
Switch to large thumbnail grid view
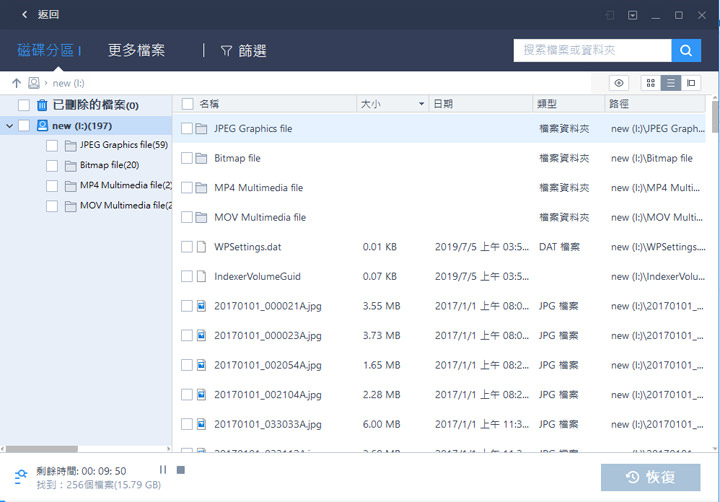651,83
